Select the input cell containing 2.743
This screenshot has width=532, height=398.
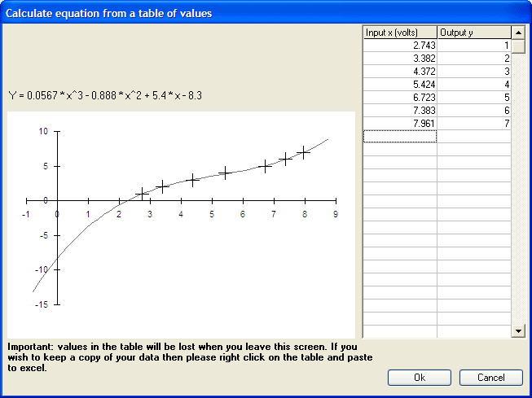pyautogui.click(x=399, y=46)
